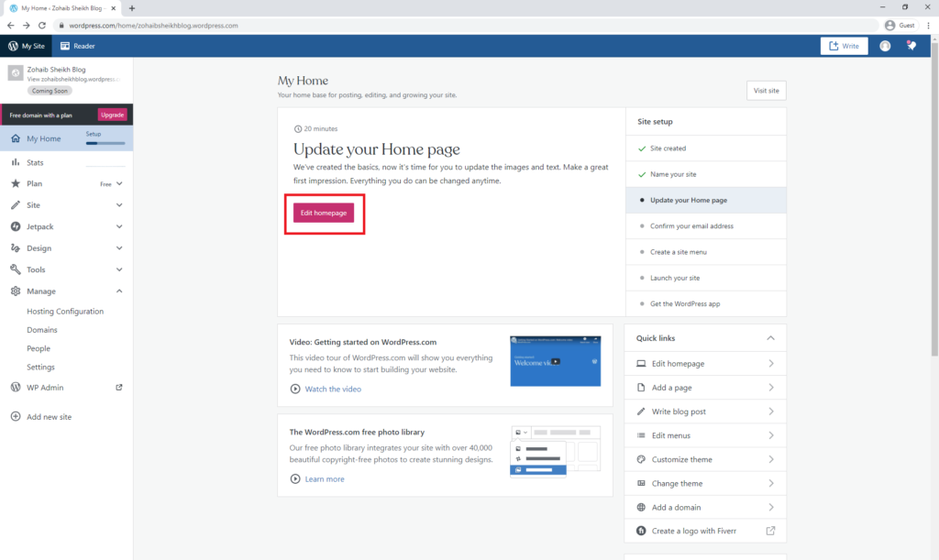Click Free domain with a plan text
939x560 pixels.
(40, 115)
